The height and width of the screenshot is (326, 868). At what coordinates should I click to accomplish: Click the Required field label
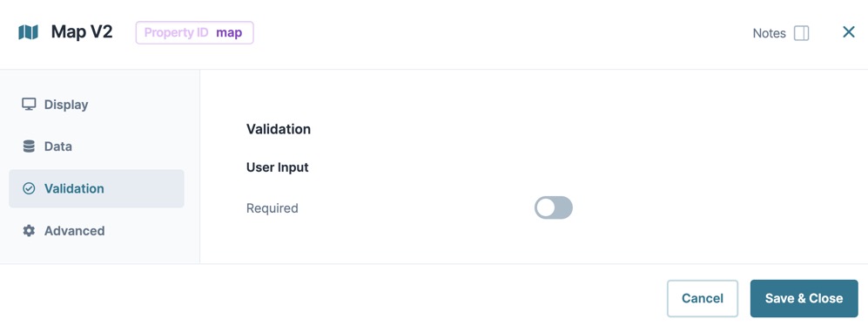pos(273,208)
